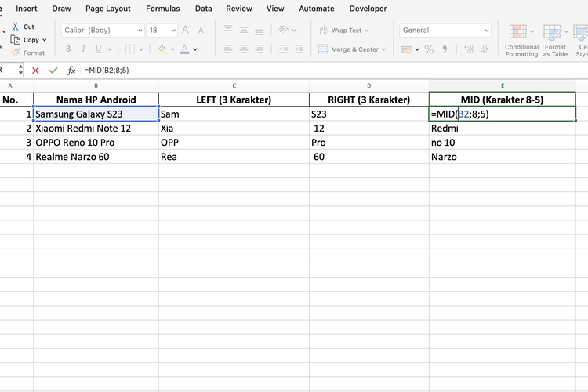Cancel formula entry with red X

point(35,70)
